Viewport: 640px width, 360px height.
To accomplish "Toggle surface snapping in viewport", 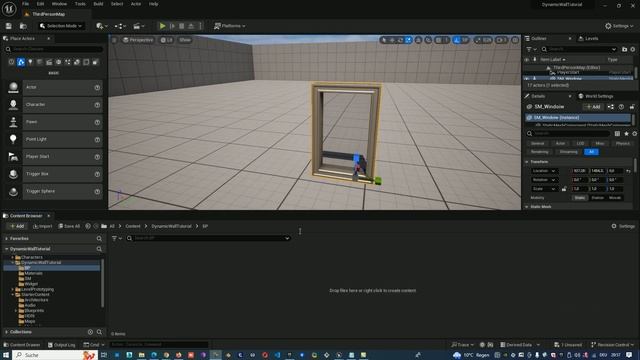I will (x=428, y=40).
